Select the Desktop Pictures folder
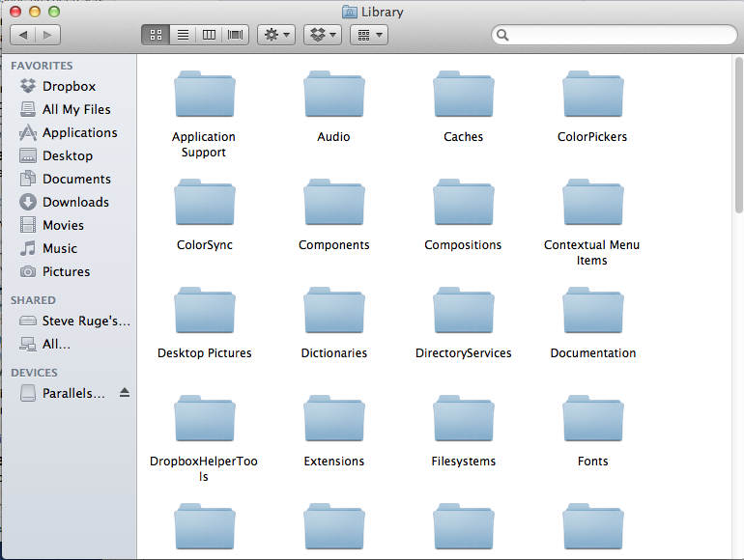Viewport: 744px width, 560px height. pos(204,311)
